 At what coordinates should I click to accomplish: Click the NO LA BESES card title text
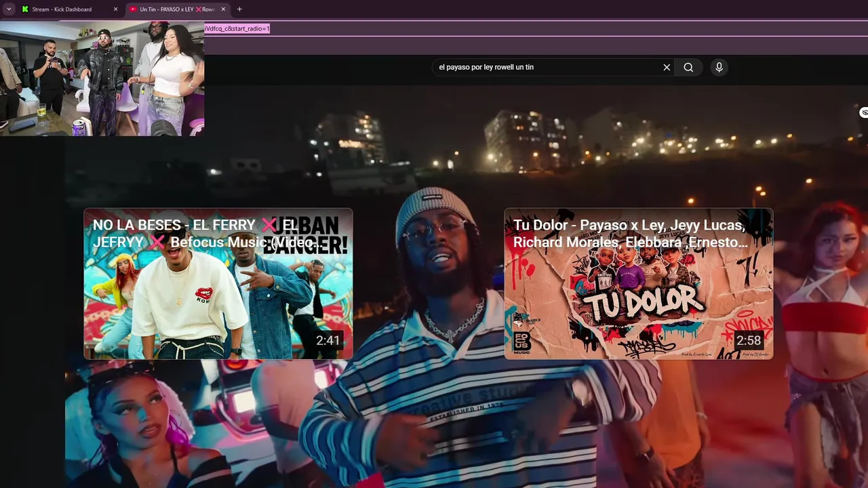[208, 234]
